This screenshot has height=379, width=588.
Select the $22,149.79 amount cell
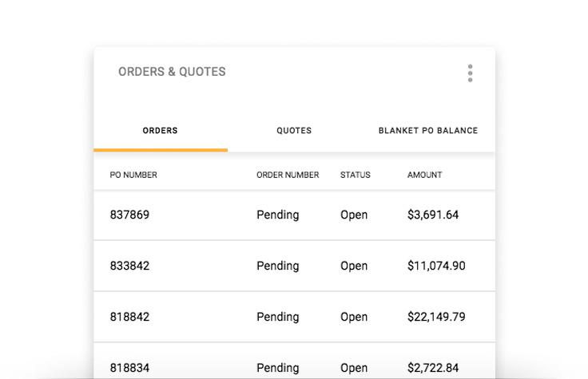click(436, 317)
